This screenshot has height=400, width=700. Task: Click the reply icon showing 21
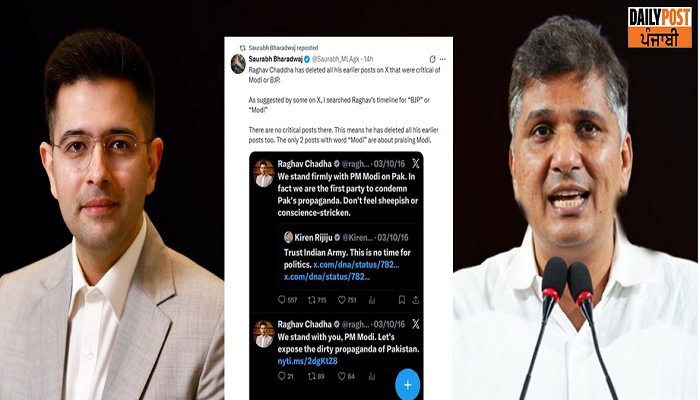tap(283, 376)
